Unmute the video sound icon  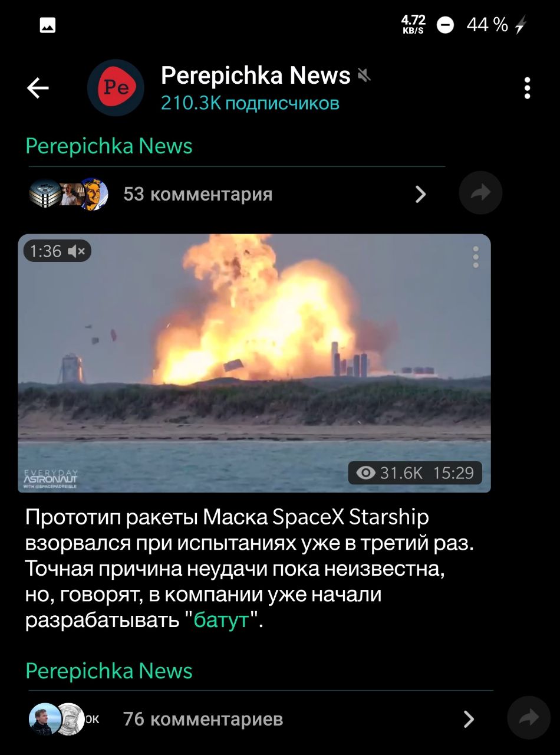click(77, 251)
